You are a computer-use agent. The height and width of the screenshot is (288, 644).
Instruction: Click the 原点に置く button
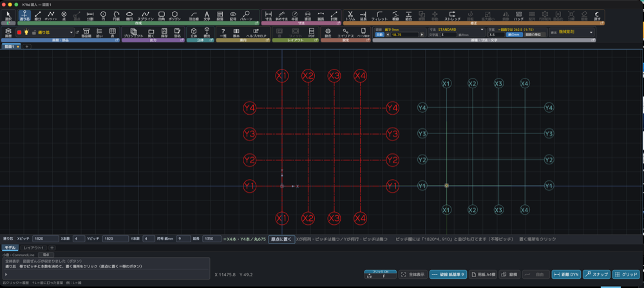coord(282,238)
